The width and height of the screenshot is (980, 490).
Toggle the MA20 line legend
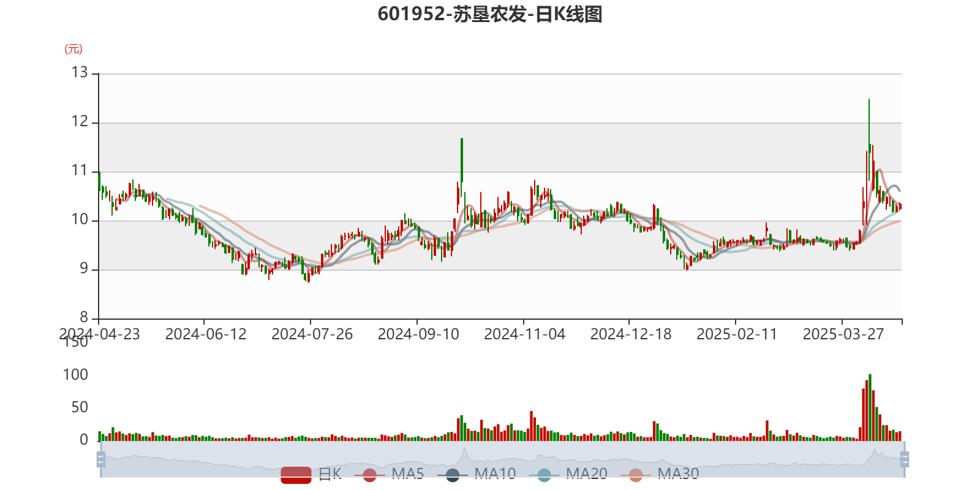[x=568, y=474]
